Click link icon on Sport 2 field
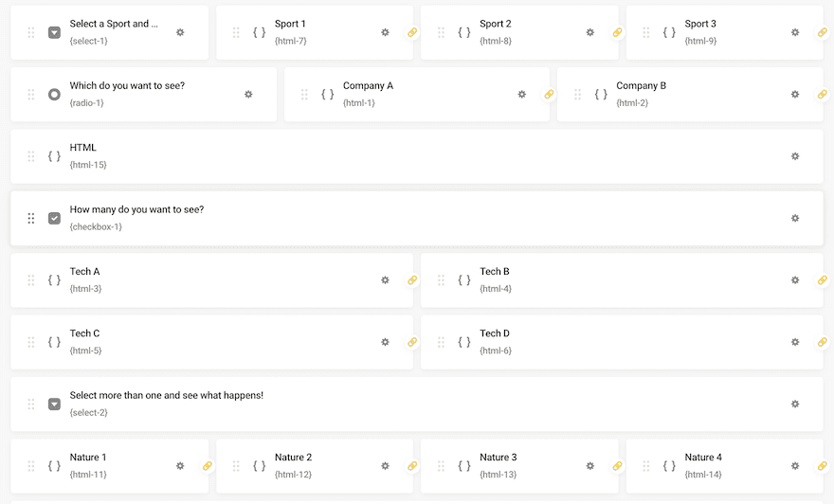Viewport: 834px width, 504px height. [617, 32]
